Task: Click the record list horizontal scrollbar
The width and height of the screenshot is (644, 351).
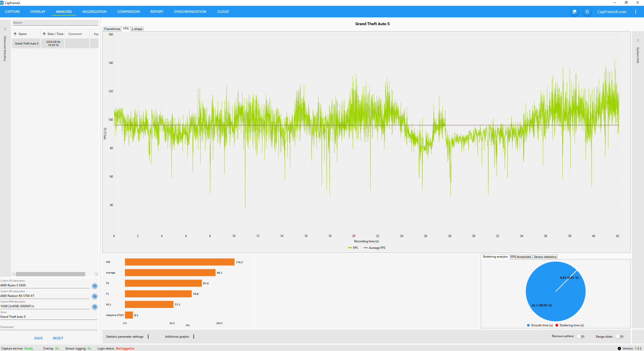Action: click(x=50, y=274)
